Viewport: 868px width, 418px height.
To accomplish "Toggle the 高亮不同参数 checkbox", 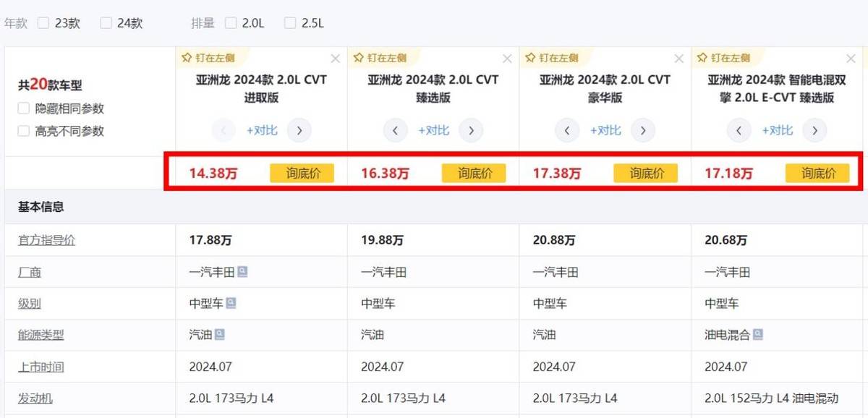I will 24,131.
